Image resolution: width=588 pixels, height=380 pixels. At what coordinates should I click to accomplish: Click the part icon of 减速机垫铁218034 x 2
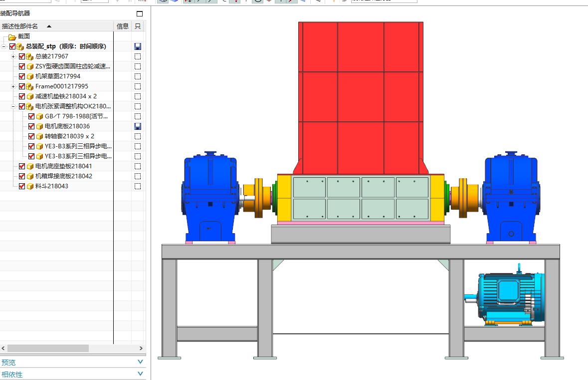coord(30,96)
